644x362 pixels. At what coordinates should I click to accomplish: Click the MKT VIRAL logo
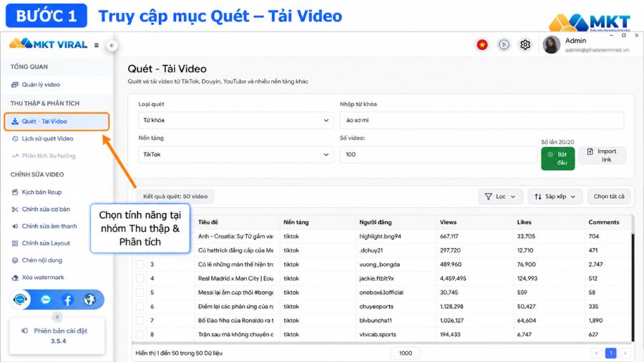tap(49, 44)
